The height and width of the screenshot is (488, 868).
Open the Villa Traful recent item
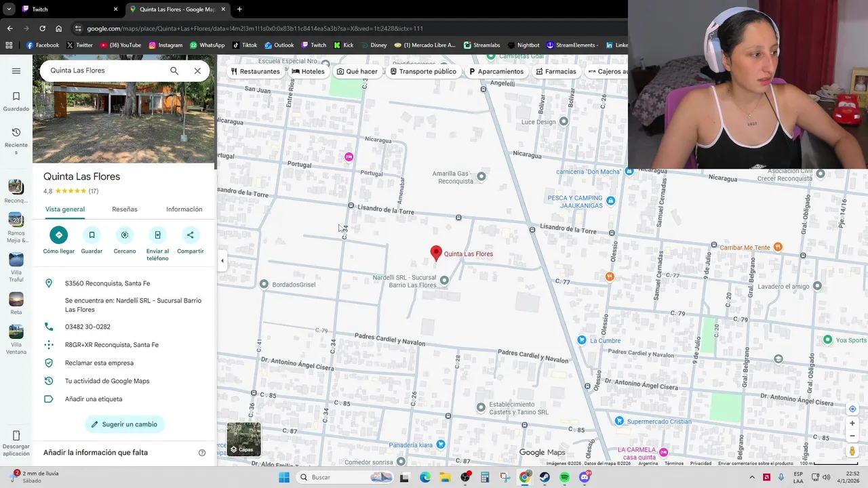pyautogui.click(x=16, y=268)
